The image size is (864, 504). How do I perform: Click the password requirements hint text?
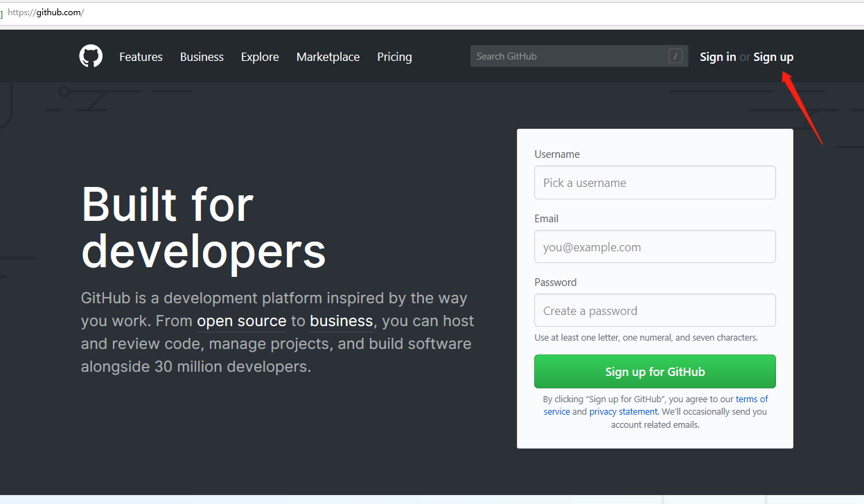click(x=646, y=338)
